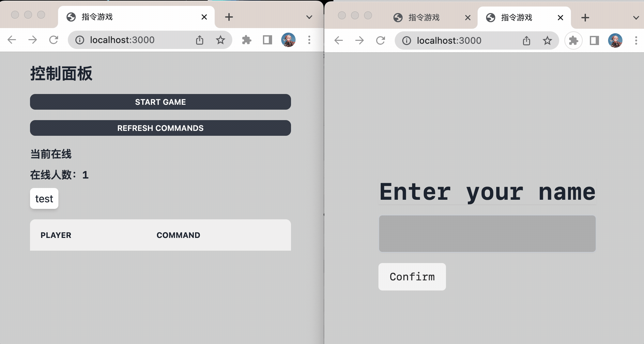Click the Confirm button
This screenshot has width=644, height=344.
pos(412,277)
